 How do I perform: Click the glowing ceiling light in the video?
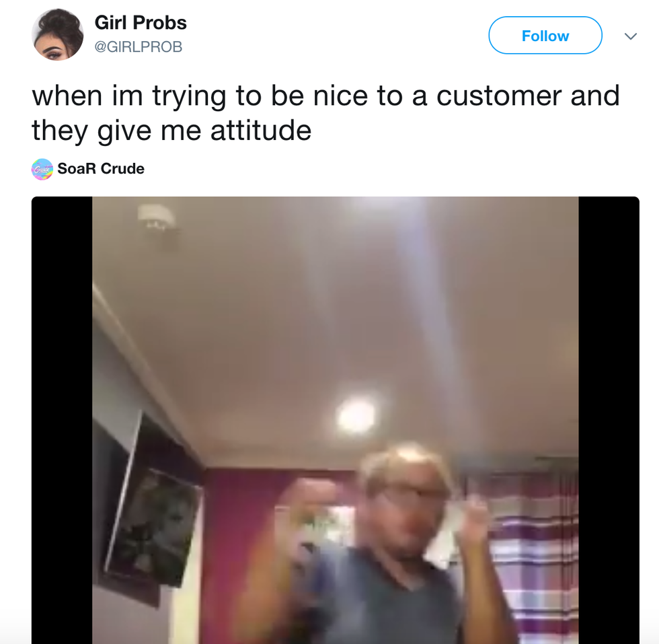(x=356, y=415)
